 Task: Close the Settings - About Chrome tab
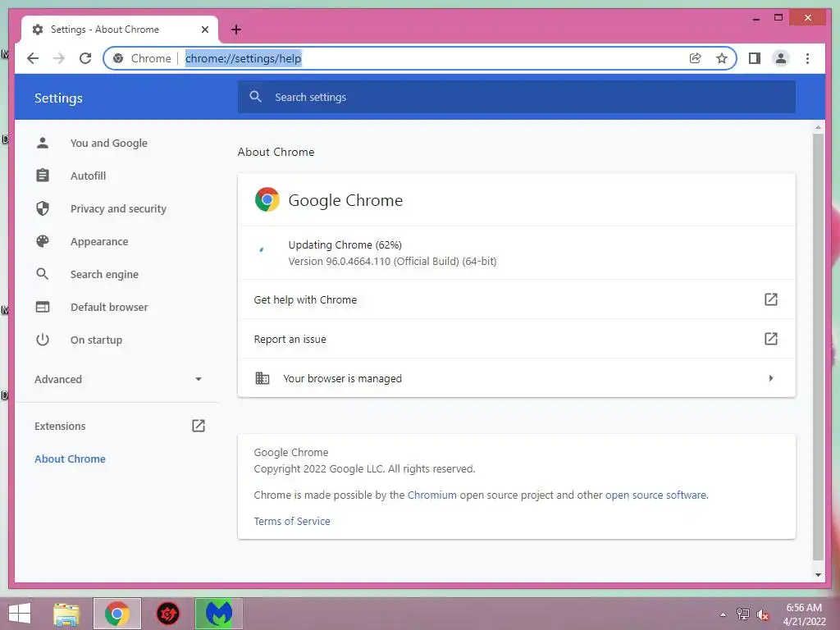(x=204, y=30)
